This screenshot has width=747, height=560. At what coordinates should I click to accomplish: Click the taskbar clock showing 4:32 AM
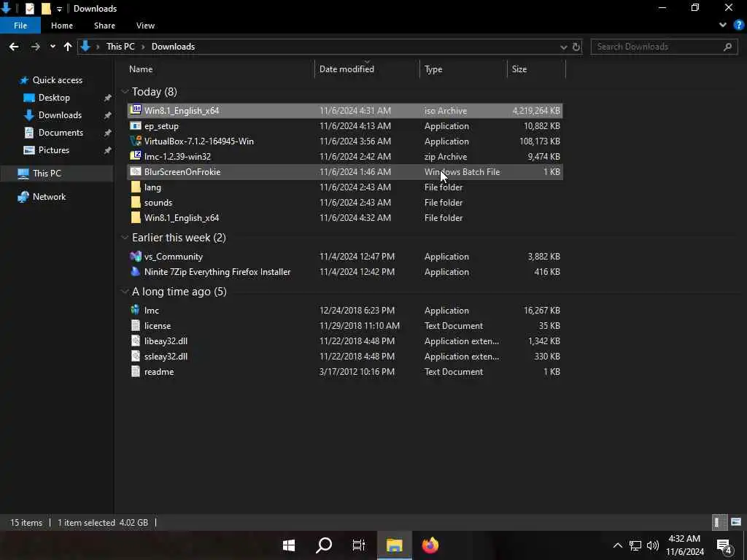pyautogui.click(x=684, y=545)
